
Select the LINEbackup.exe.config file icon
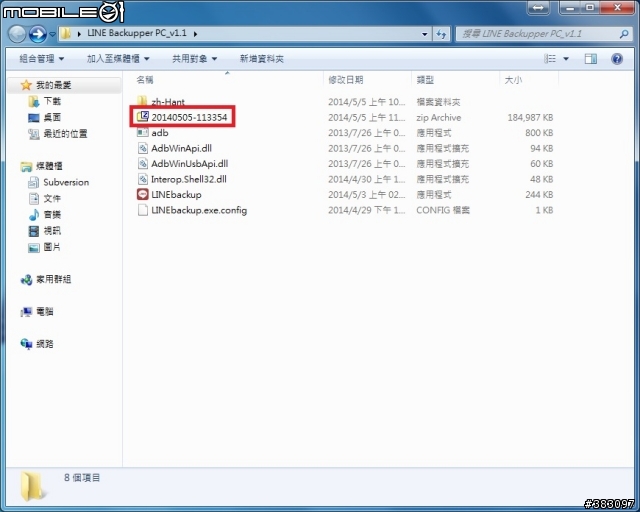click(142, 210)
